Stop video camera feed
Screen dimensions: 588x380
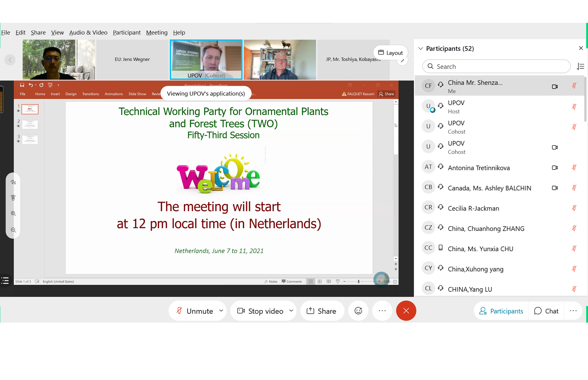pos(260,311)
